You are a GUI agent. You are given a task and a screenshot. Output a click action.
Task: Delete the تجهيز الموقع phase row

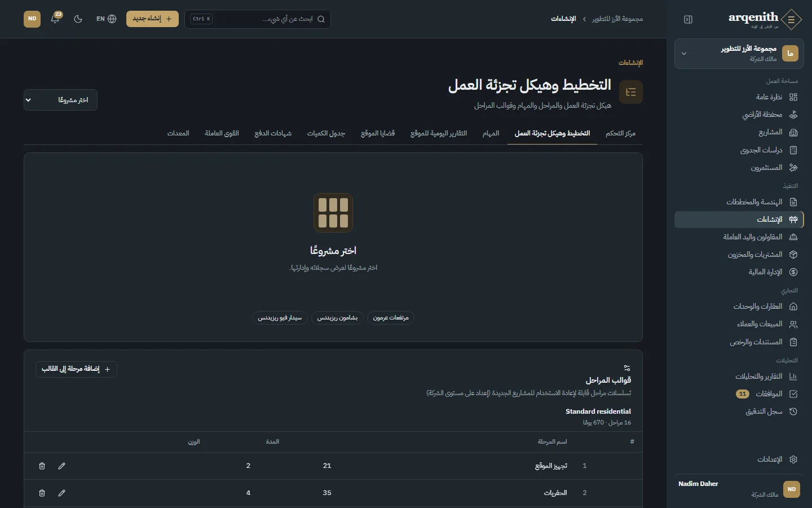(42, 466)
